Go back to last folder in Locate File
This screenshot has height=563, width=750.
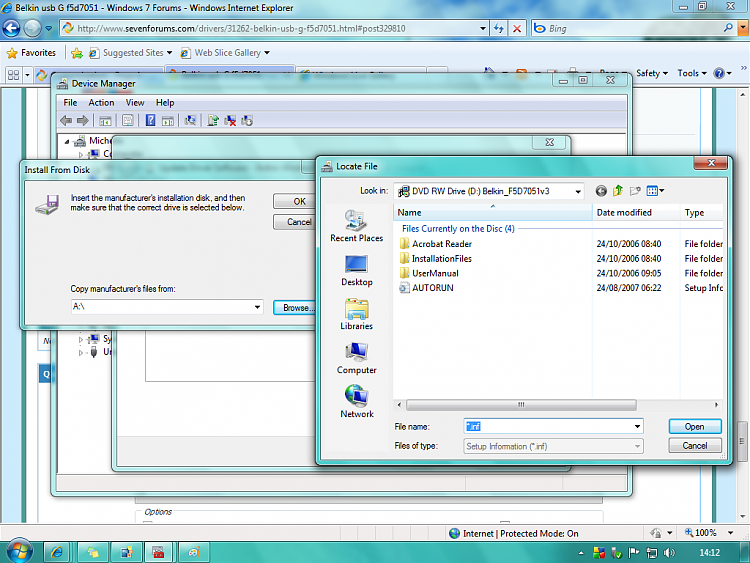click(601, 191)
